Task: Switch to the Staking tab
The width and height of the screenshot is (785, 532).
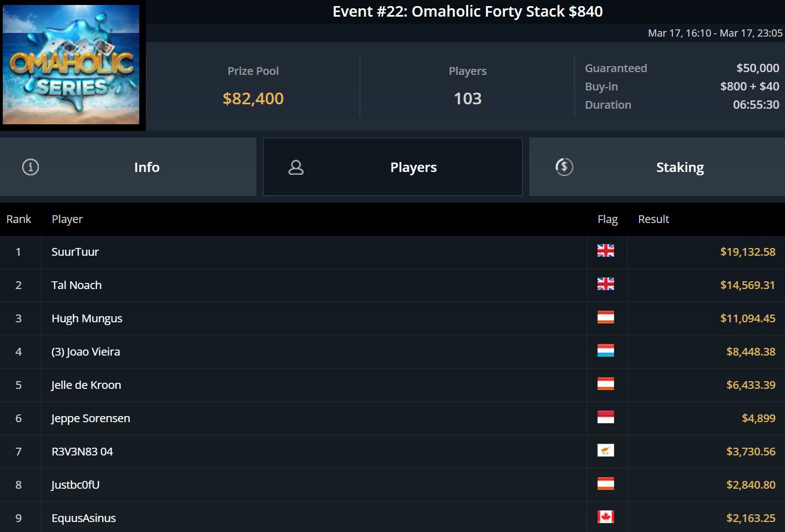Action: (x=680, y=168)
